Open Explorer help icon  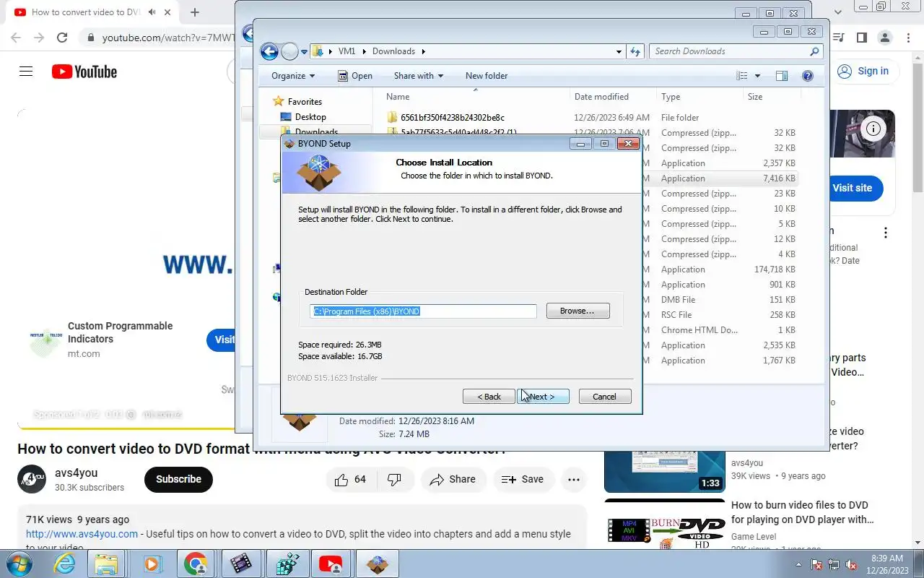tap(808, 76)
